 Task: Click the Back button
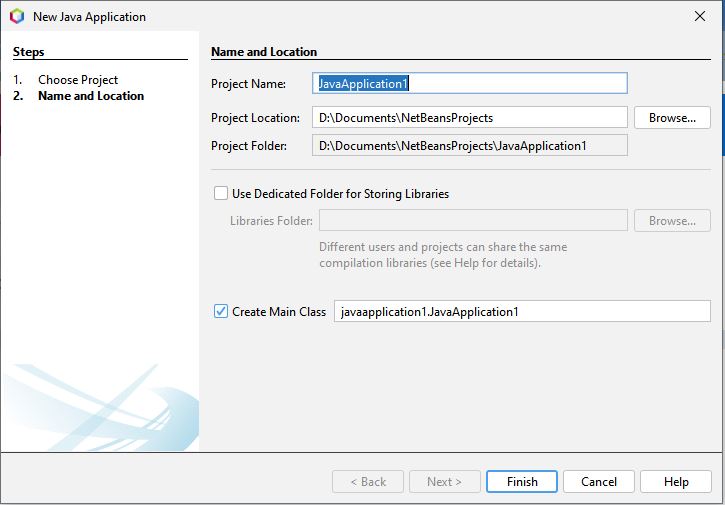368,482
